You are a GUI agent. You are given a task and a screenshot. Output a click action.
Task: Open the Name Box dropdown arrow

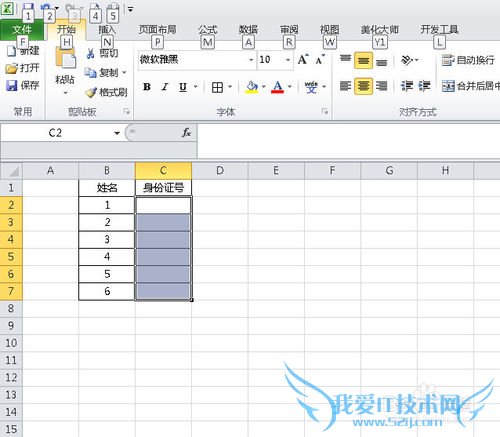117,133
